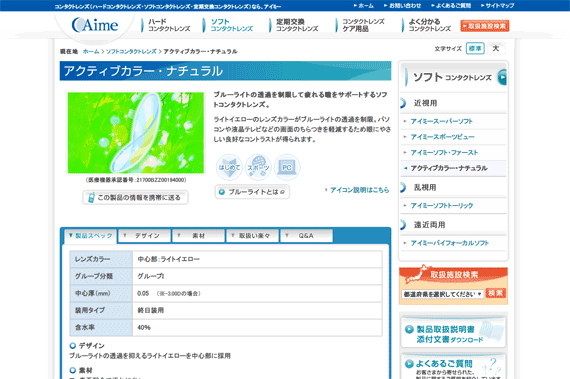Switch to the 製品スペック tab
This screenshot has height=379, width=570.
91,236
